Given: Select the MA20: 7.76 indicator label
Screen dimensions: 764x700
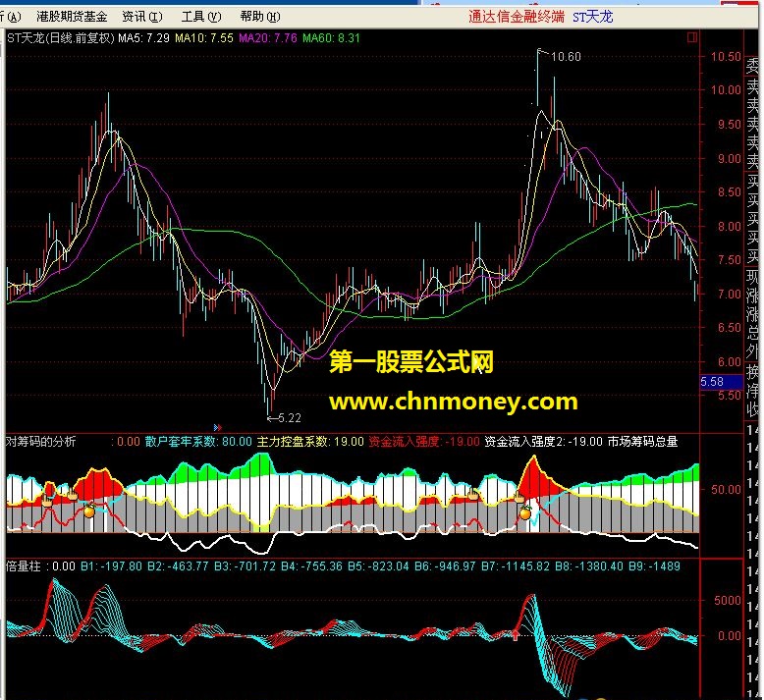Looking at the screenshot, I should [268, 38].
